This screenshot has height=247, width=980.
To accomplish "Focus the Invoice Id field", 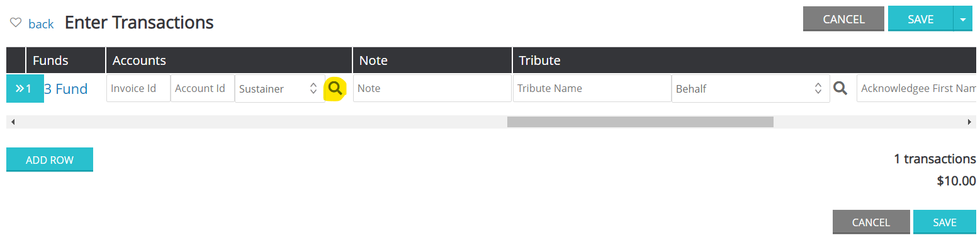I will [138, 88].
